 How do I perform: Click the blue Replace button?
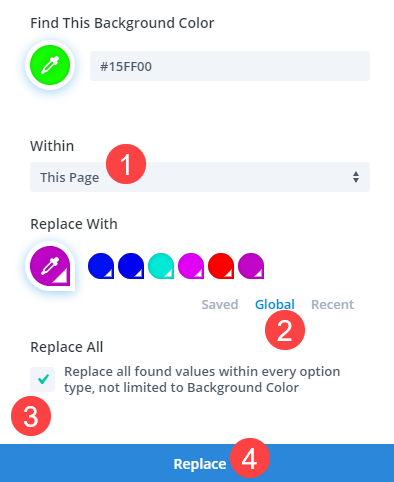tap(197, 463)
